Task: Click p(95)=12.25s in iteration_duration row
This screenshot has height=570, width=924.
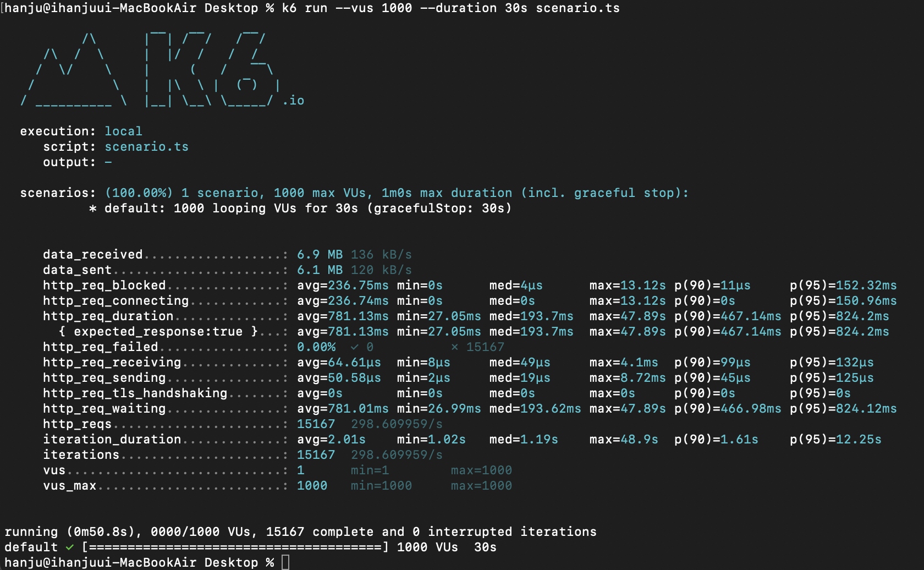Action: point(835,439)
